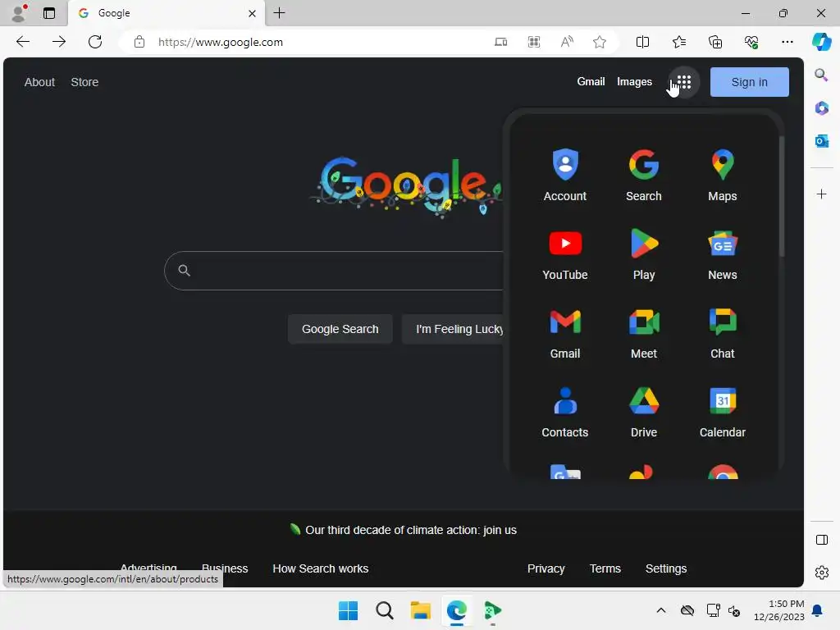The width and height of the screenshot is (840, 630).
Task: Open the climate action join us link
Action: tap(410, 530)
